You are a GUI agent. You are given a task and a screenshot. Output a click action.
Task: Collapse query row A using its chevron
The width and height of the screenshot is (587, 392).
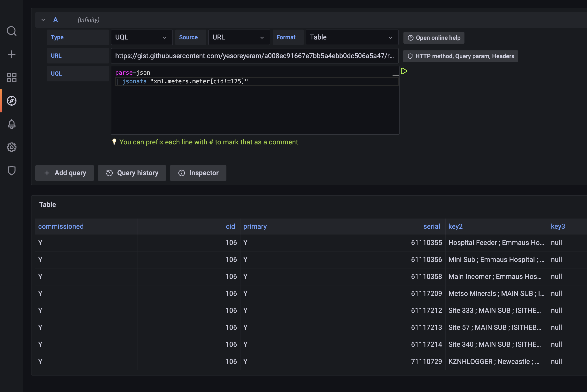(x=43, y=20)
